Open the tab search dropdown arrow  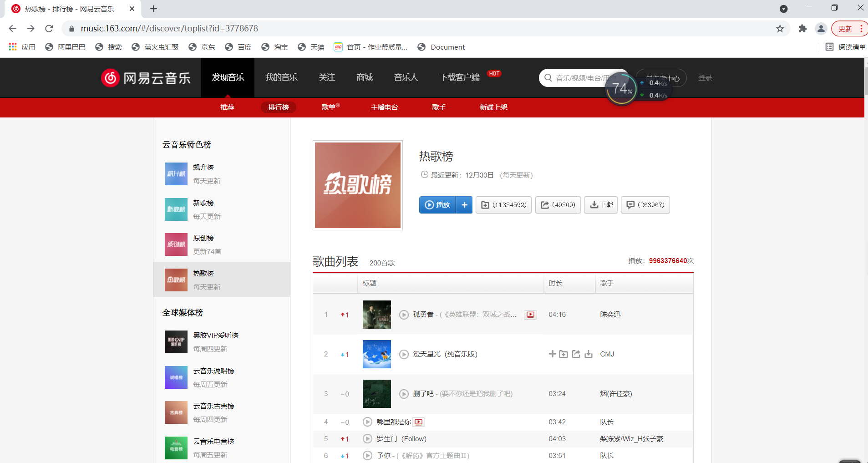point(784,9)
